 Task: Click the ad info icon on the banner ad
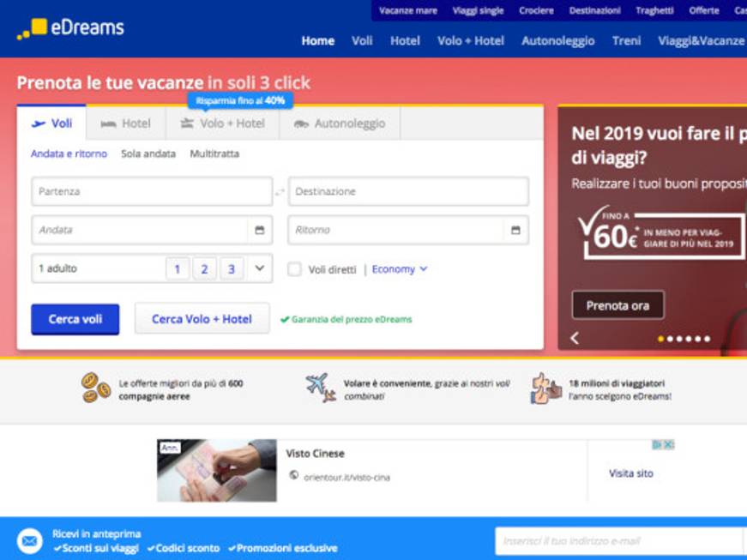click(x=658, y=445)
